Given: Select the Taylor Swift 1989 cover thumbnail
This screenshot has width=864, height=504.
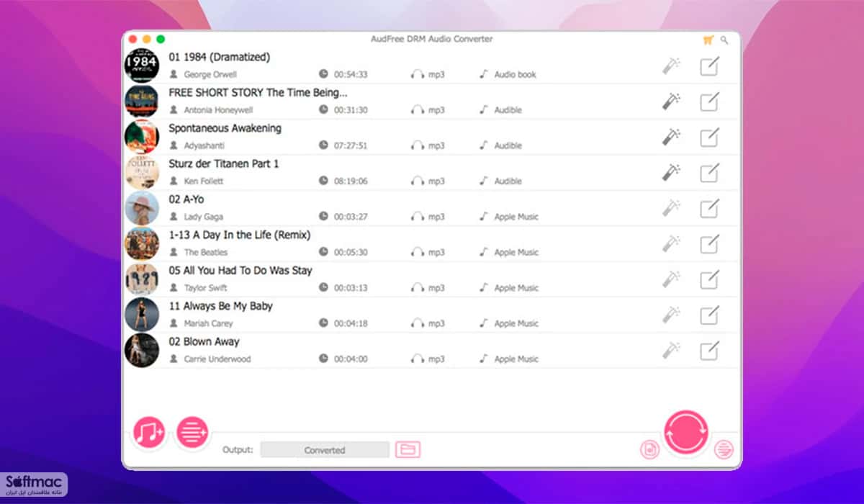Looking at the screenshot, I should [142, 279].
